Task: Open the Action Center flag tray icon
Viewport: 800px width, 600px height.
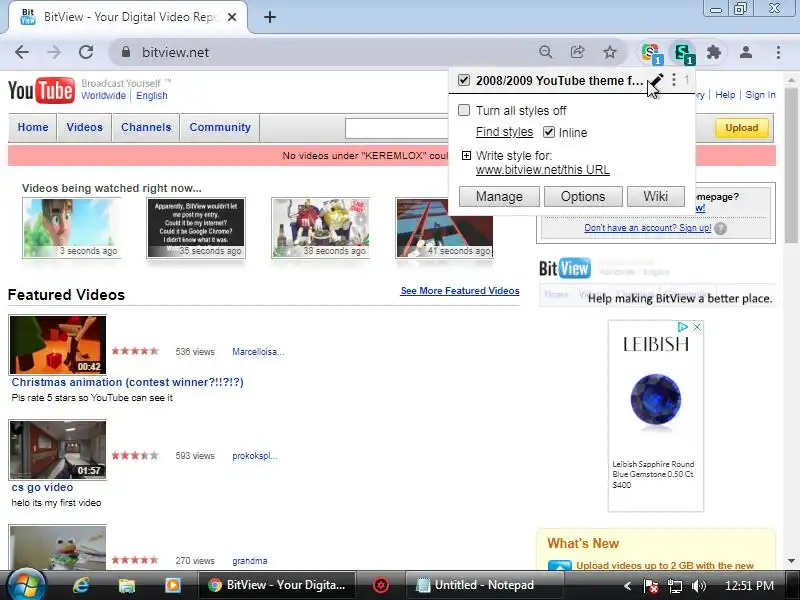Action: pyautogui.click(x=651, y=586)
